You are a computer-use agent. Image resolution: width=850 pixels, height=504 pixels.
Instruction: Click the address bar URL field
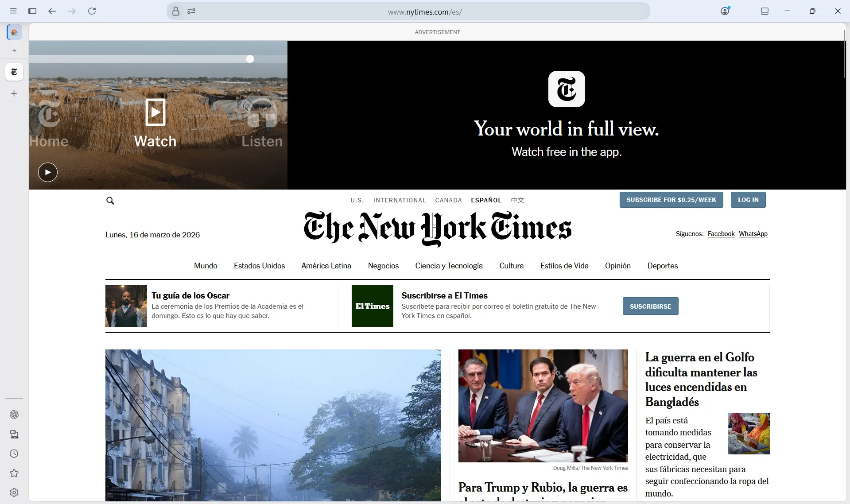424,12
